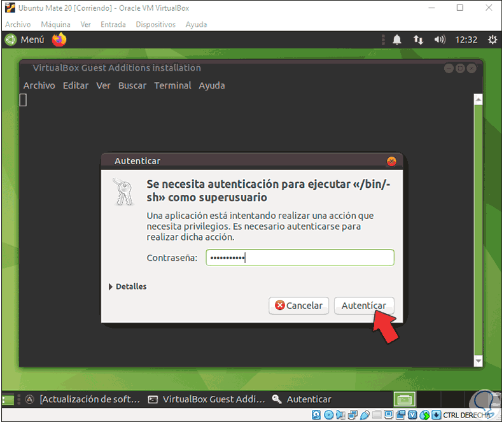Screen dimensions: 504x422
Task: Click the 12:32 clock in the panel
Action: click(466, 40)
